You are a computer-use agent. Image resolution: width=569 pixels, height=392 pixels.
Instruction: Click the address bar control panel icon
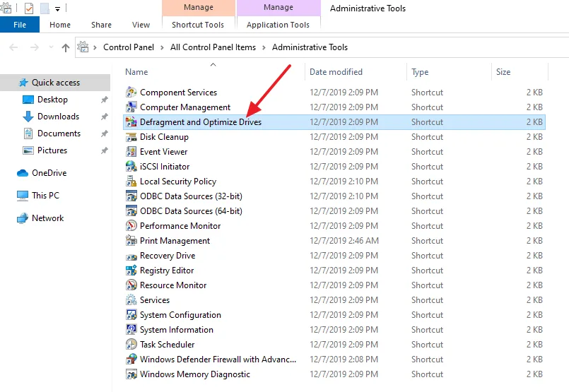(x=83, y=47)
